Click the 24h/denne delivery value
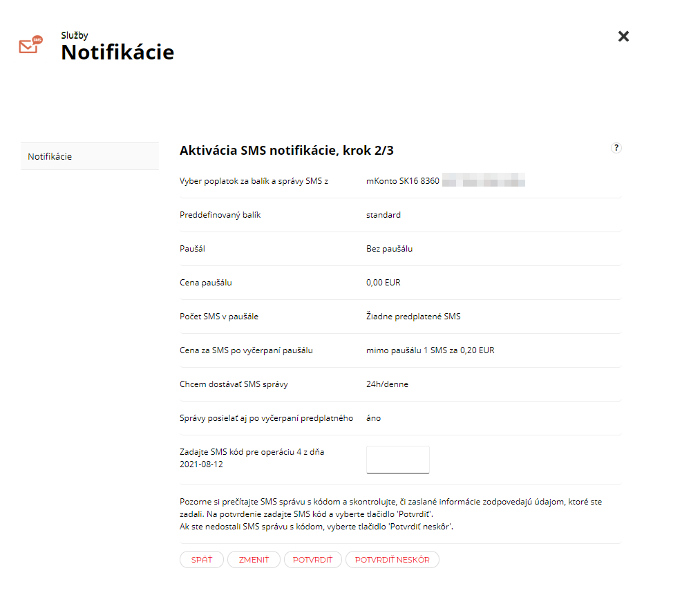The height and width of the screenshot is (593, 700). click(x=387, y=384)
